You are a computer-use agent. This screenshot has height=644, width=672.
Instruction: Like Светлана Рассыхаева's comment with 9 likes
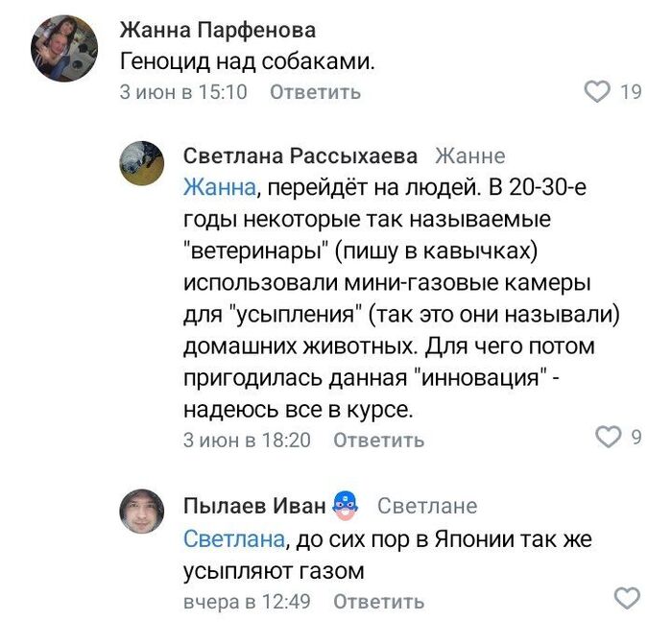pos(609,438)
